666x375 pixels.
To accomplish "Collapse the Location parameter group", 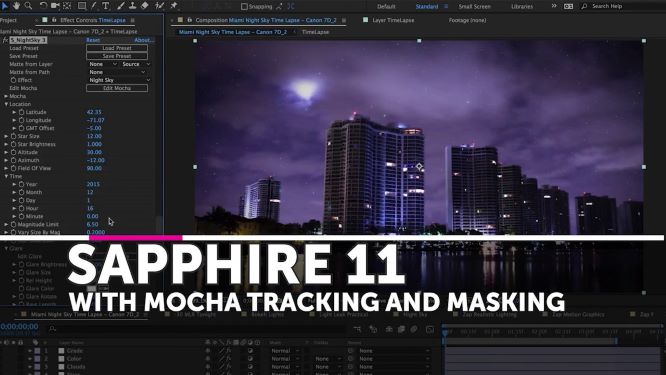I will [x=6, y=104].
